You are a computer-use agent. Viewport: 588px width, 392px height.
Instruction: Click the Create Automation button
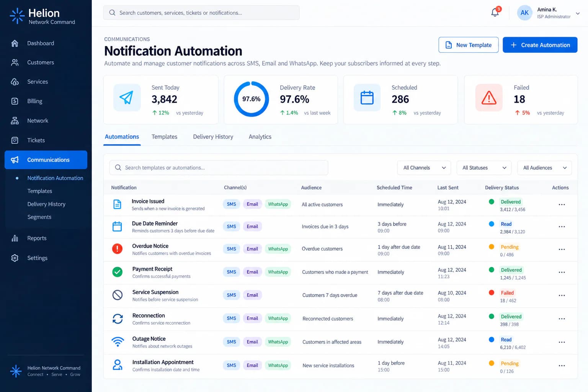(540, 45)
